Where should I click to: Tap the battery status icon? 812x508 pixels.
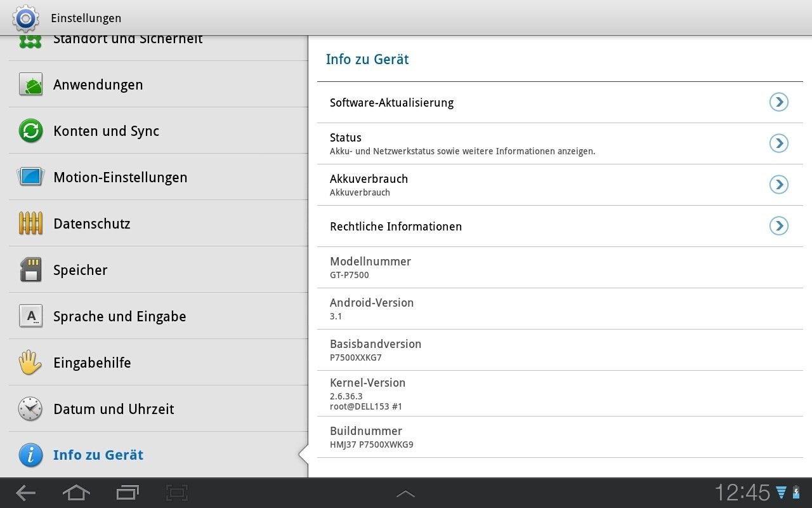pos(797,493)
